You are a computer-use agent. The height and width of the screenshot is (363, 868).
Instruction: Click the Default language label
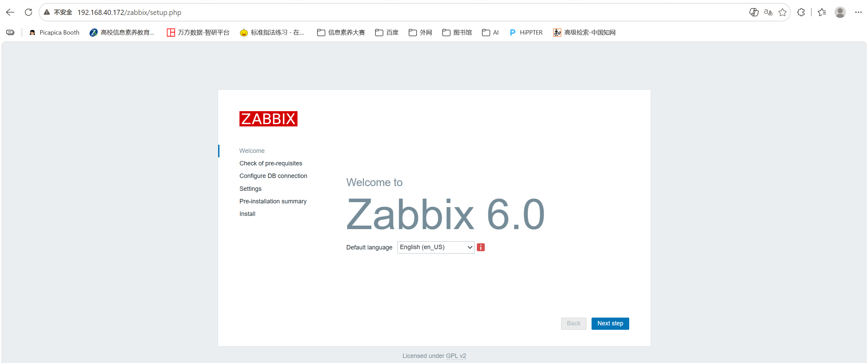[x=369, y=247]
